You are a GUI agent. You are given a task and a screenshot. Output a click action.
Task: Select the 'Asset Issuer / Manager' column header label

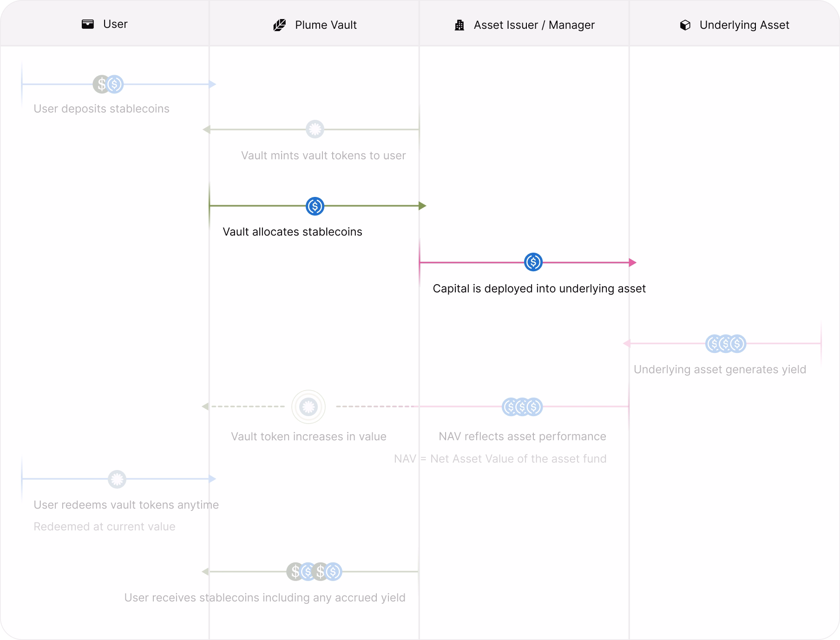[x=534, y=25]
